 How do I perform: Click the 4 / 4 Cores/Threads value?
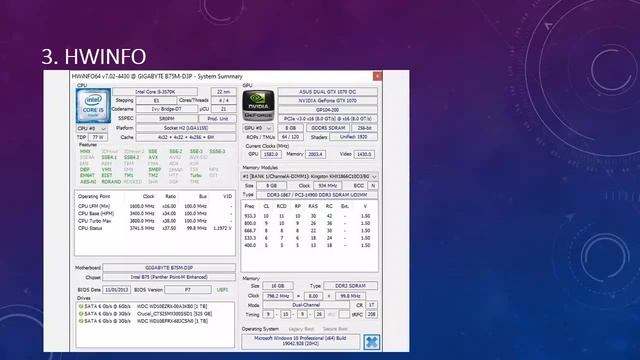tap(224, 100)
